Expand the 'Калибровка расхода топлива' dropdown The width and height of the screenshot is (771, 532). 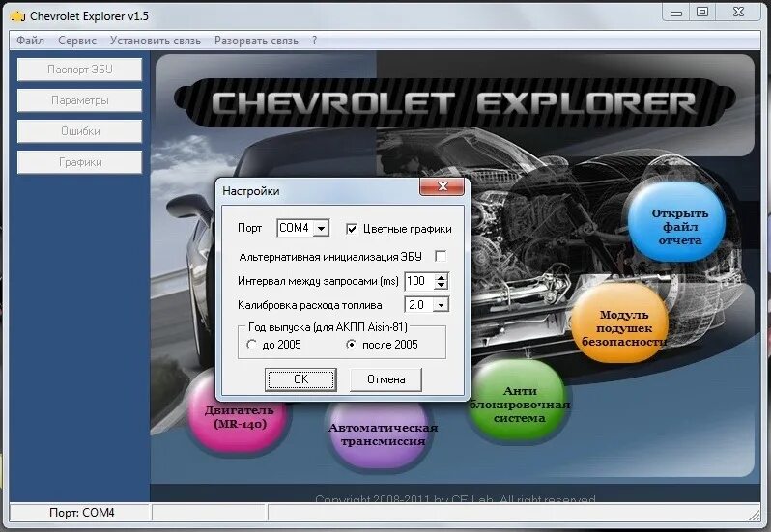coord(442,305)
